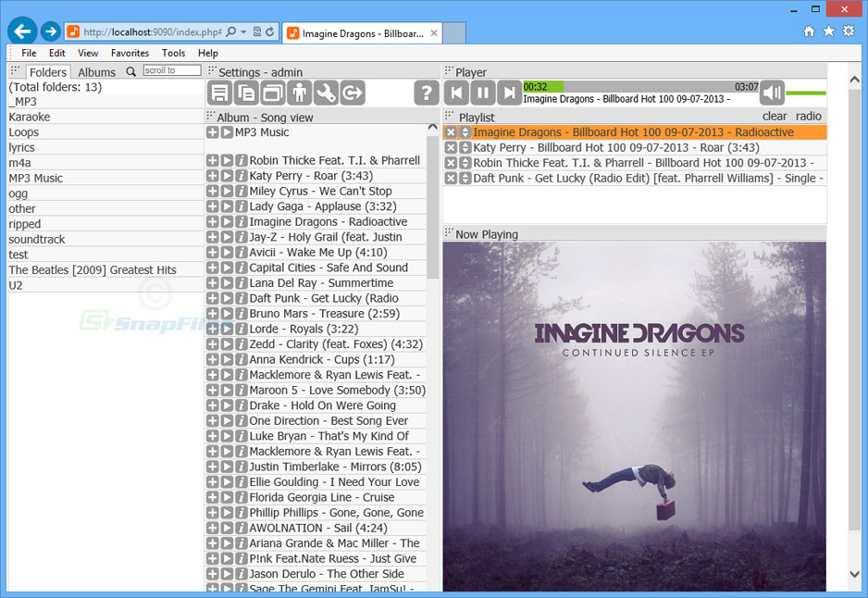
Task: Click the search magnifier in the Folders panel
Action: (130, 71)
